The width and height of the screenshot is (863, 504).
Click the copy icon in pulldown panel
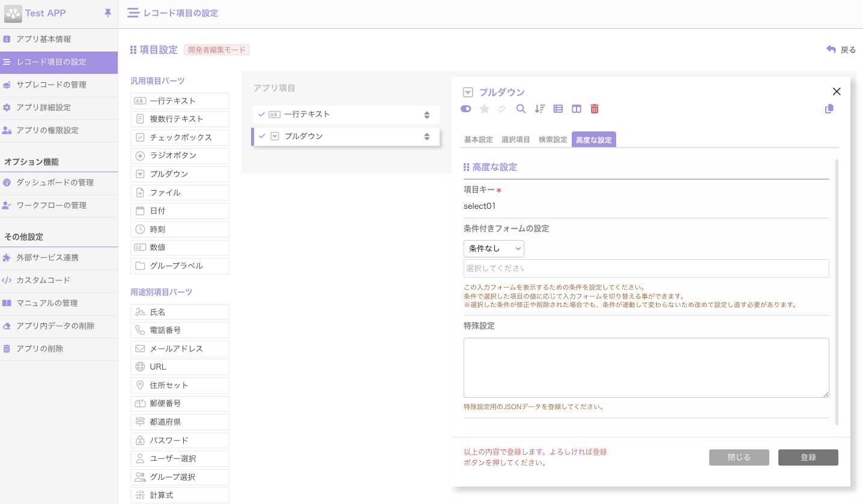829,109
